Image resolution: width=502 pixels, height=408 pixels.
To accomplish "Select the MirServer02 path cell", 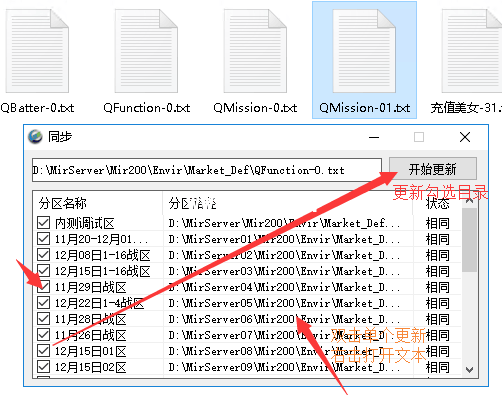I will pyautogui.click(x=284, y=255).
